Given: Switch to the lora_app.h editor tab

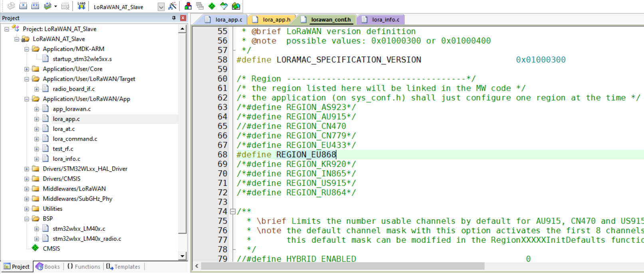Looking at the screenshot, I should (x=272, y=20).
